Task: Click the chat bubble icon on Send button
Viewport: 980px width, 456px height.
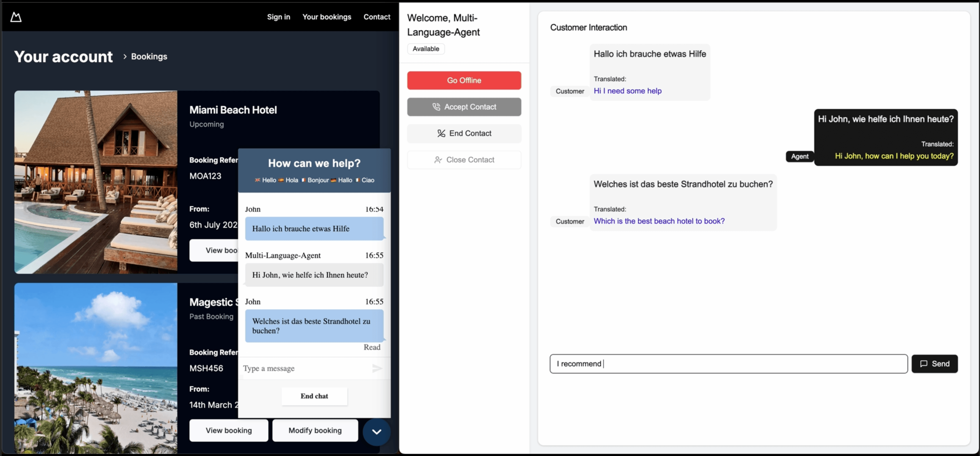Action: [x=923, y=364]
